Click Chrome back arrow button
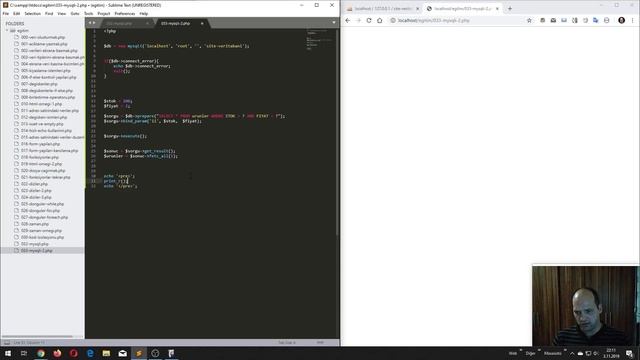Image resolution: width=640 pixels, height=360 pixels. click(348, 20)
